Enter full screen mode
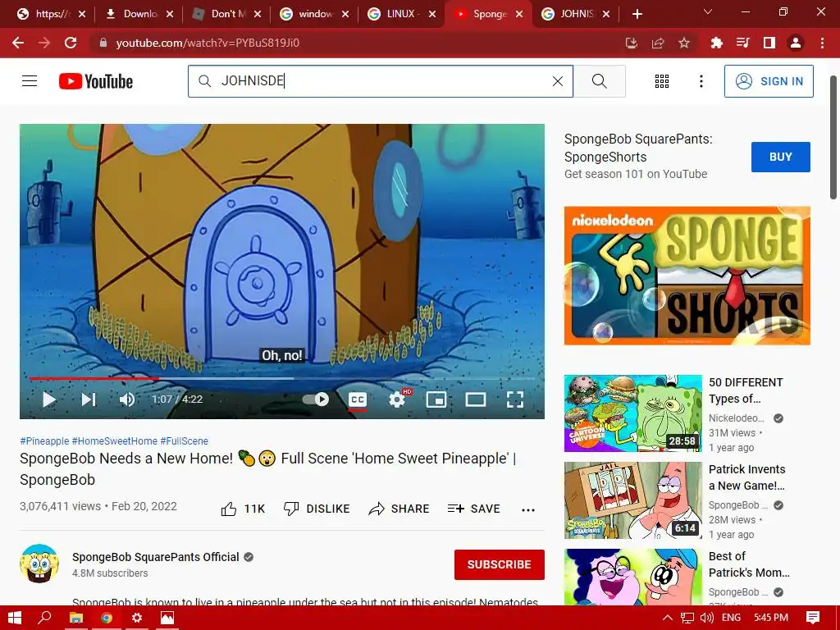 (x=515, y=399)
